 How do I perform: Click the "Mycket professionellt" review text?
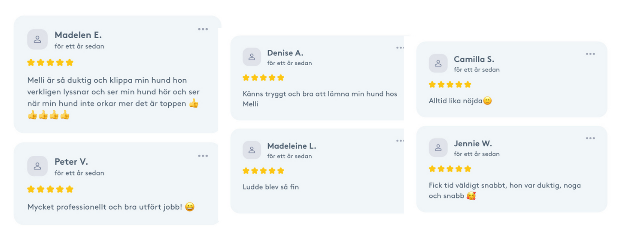[x=106, y=207]
